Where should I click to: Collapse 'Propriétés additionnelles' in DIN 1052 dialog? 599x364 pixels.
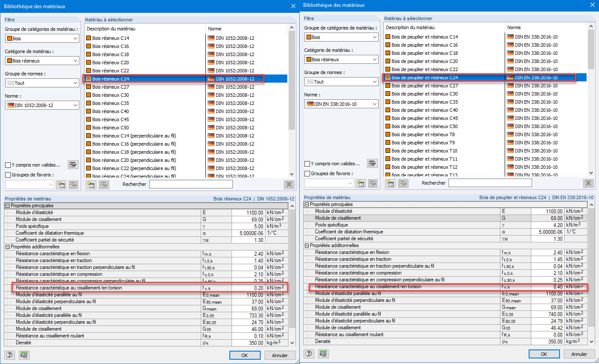point(7,247)
